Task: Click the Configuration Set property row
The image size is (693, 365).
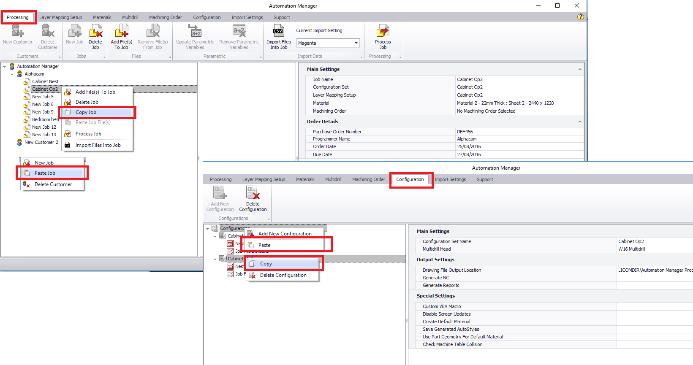Action: point(445,87)
